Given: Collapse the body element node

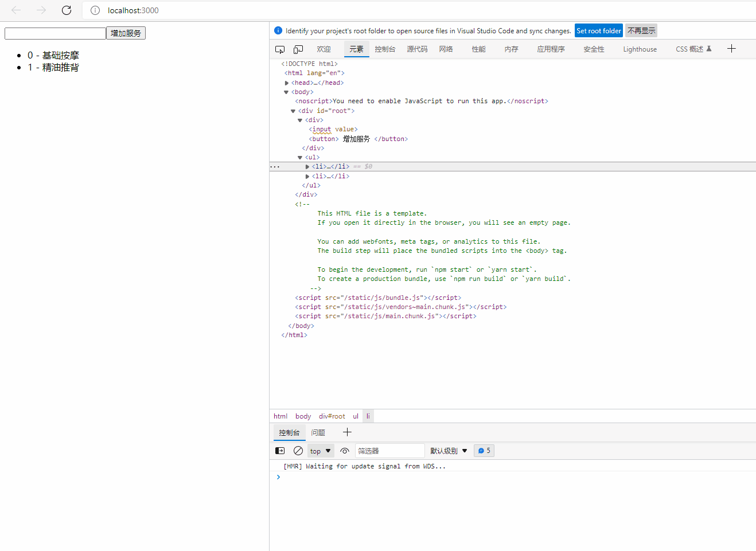Looking at the screenshot, I should pos(286,92).
